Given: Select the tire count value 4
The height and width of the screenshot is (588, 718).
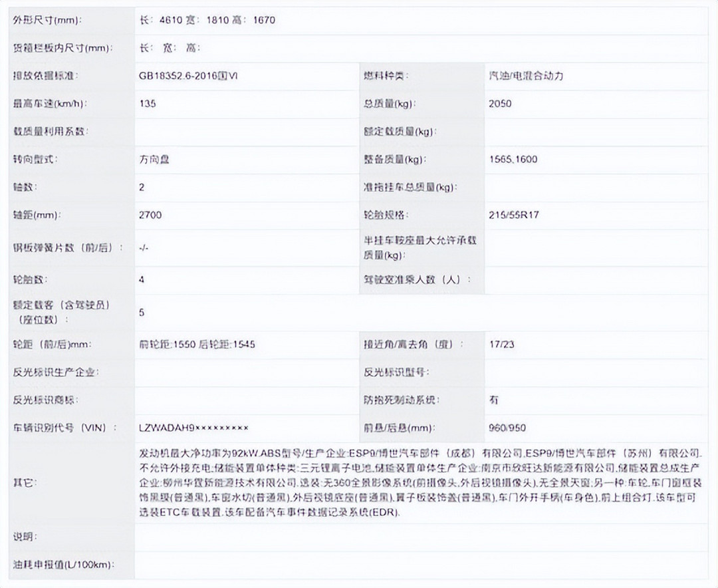Looking at the screenshot, I should [x=142, y=279].
